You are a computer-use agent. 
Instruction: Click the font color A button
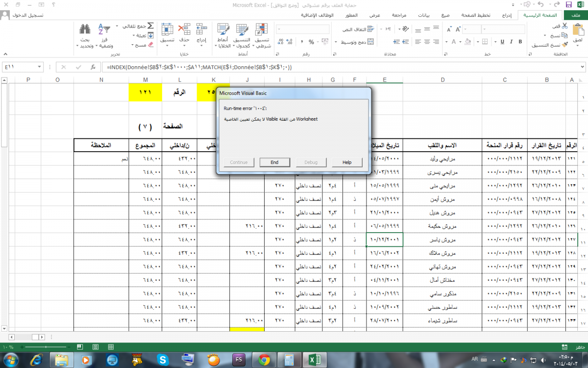[454, 42]
